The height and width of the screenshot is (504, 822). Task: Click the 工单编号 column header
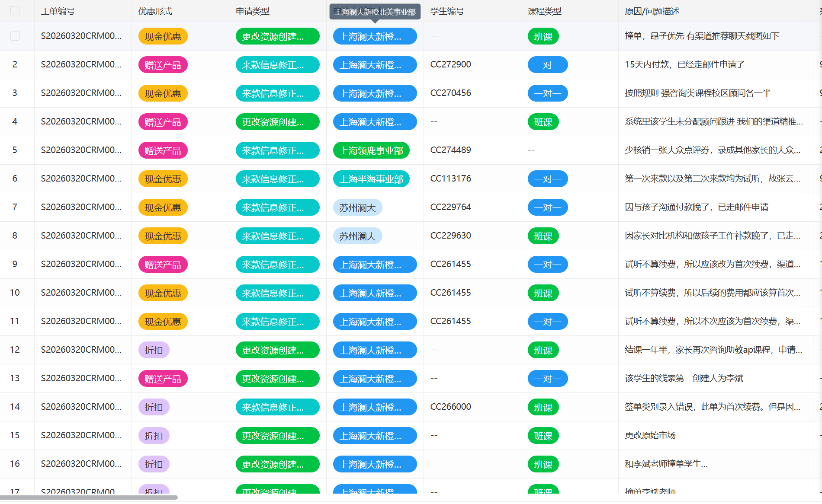pyautogui.click(x=58, y=11)
